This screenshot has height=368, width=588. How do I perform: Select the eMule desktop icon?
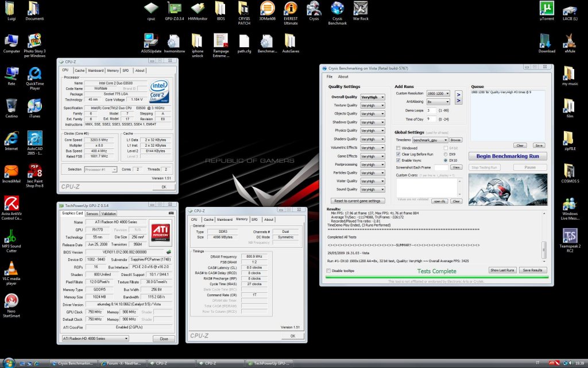coord(570,43)
